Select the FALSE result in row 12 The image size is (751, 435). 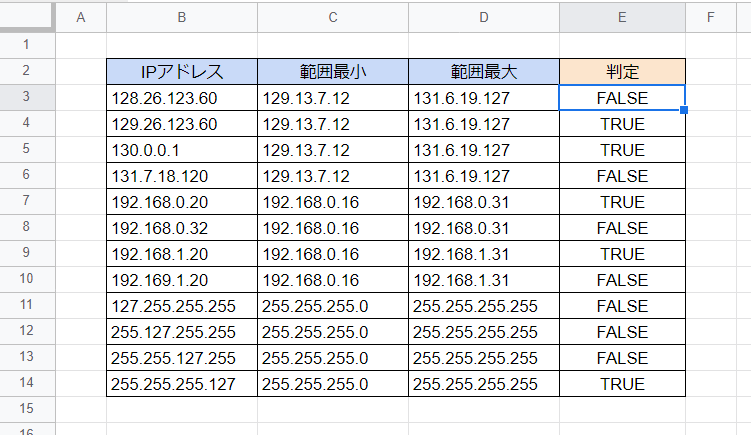(622, 332)
